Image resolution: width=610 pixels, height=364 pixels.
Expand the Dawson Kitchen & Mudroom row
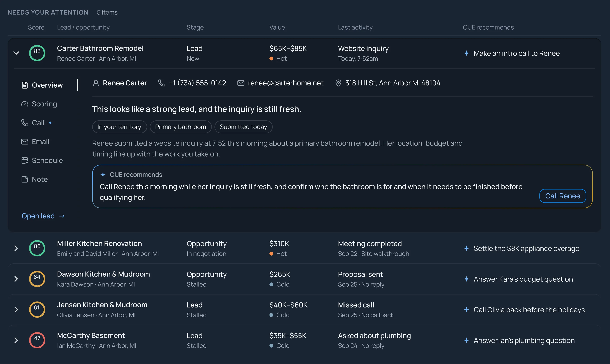click(x=16, y=279)
